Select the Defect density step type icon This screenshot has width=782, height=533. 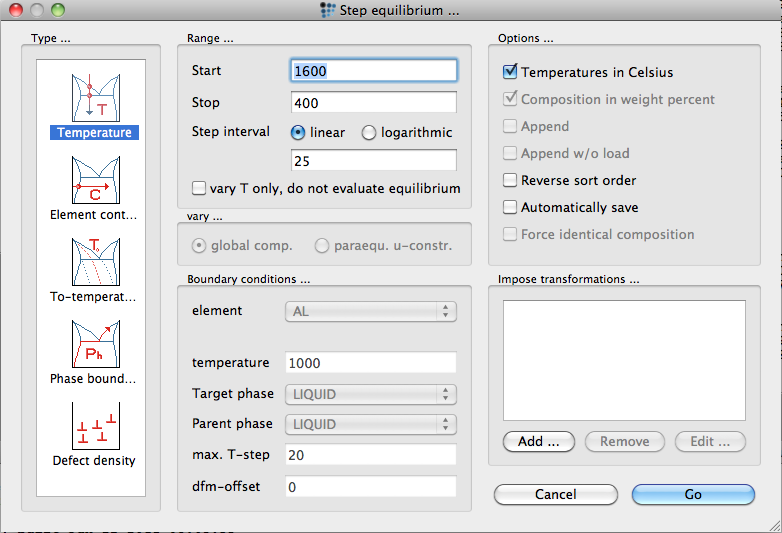point(94,427)
